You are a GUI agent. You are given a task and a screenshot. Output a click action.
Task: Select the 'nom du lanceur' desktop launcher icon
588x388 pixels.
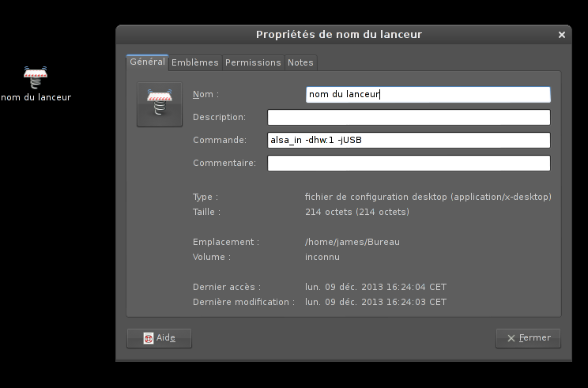[x=36, y=77]
